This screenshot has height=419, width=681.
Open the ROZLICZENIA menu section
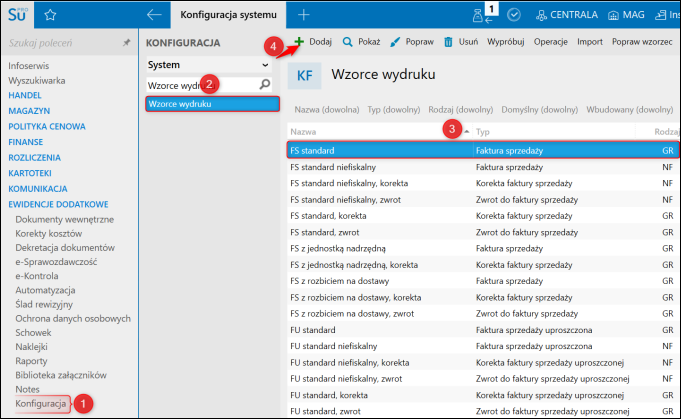34,158
